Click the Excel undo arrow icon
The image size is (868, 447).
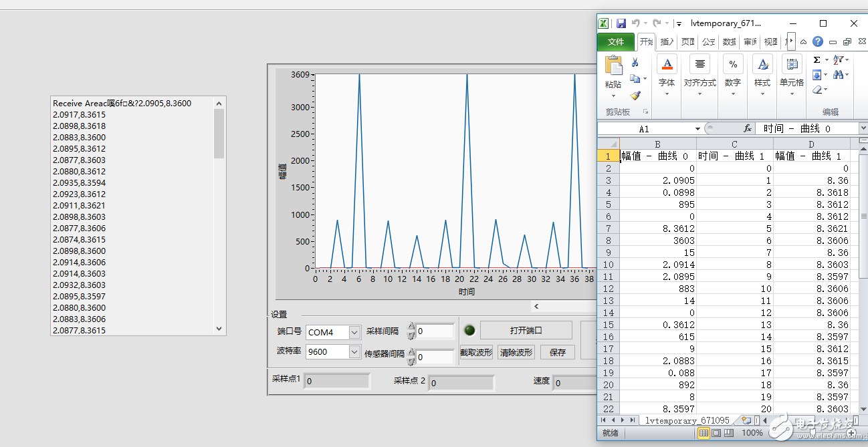coord(636,23)
